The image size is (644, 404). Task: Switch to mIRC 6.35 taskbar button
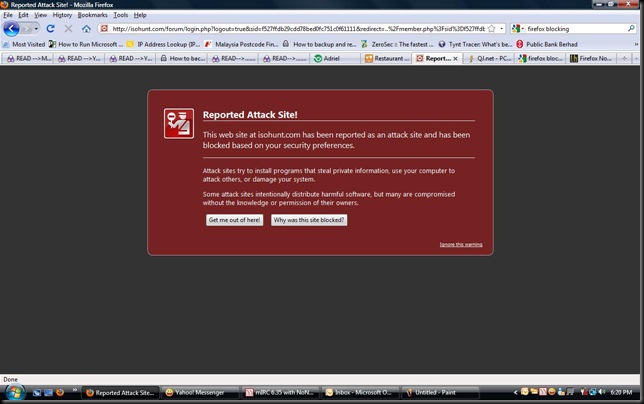pyautogui.click(x=280, y=393)
